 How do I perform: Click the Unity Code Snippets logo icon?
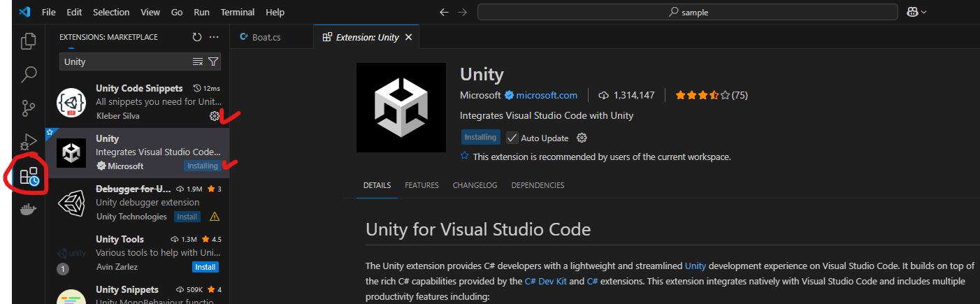coord(71,103)
